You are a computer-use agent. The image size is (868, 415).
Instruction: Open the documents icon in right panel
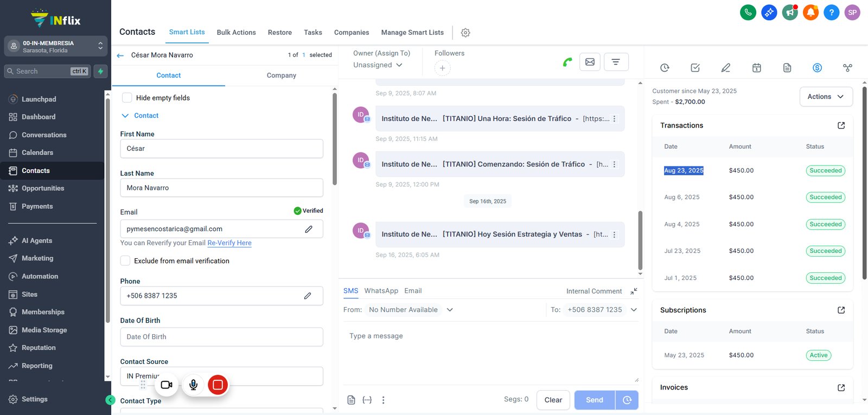[787, 68]
